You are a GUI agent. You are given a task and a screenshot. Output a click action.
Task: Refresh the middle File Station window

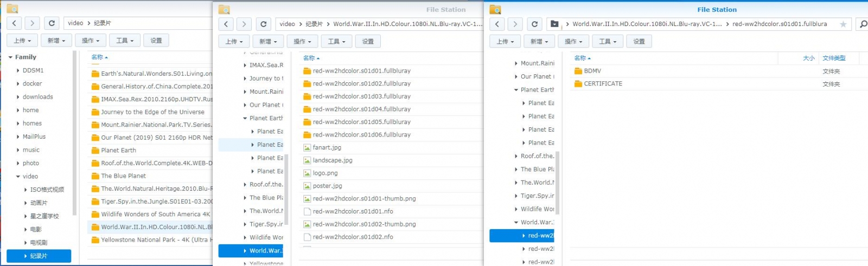coord(264,24)
